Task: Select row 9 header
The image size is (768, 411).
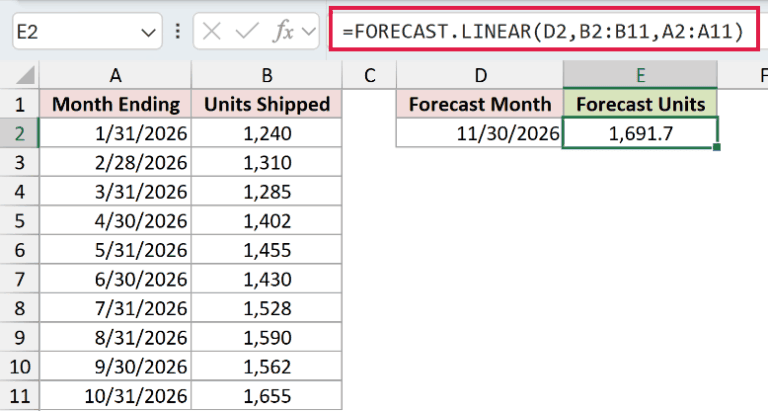Action: click(x=20, y=338)
